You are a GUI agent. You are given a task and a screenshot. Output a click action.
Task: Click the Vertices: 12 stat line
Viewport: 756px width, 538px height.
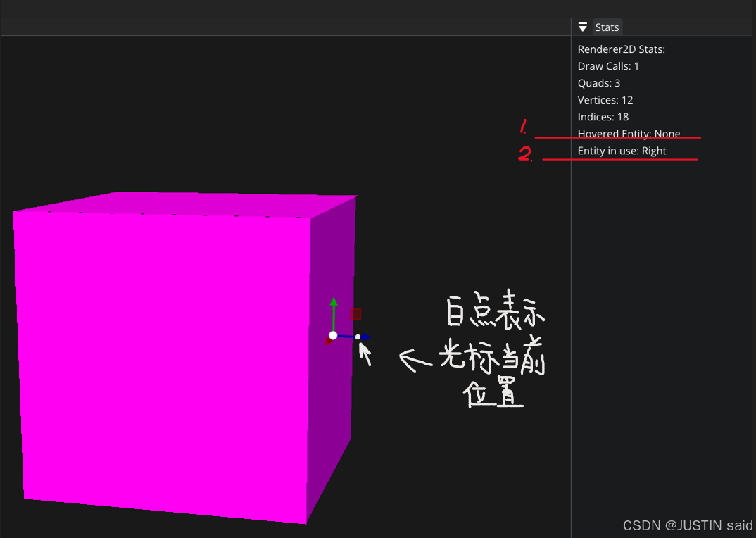click(605, 100)
